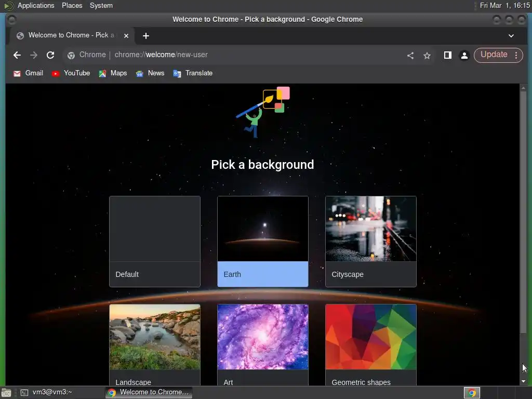Open the Applications menu
The width and height of the screenshot is (532, 399).
[36, 5]
